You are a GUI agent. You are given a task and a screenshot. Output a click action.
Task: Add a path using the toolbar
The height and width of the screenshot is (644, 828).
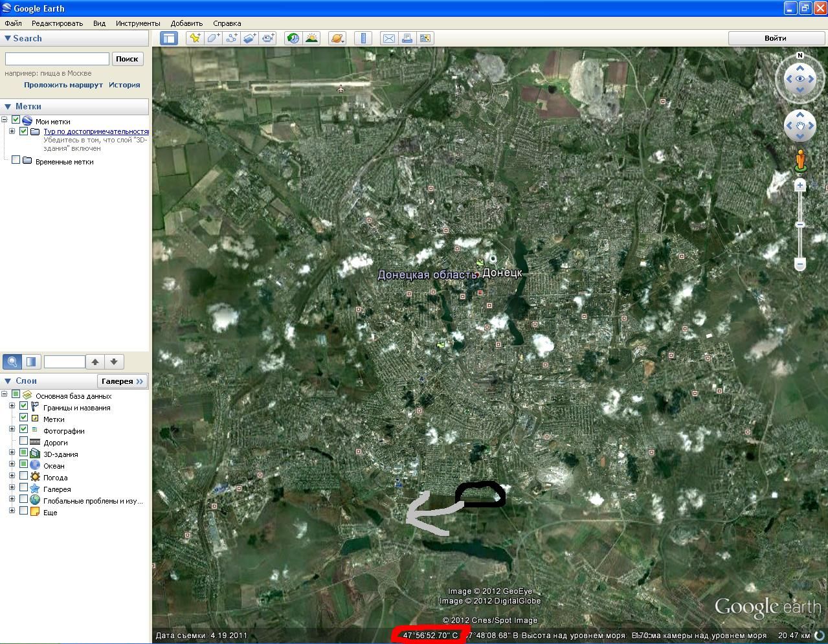click(x=231, y=38)
